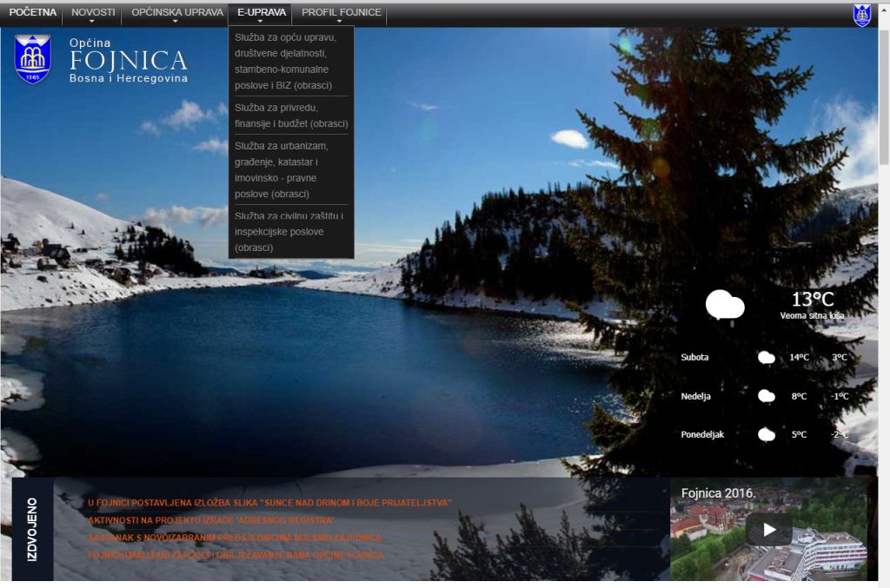Click the Fojnica coat of arms logo
Screen dimensions: 890x588
point(33,59)
